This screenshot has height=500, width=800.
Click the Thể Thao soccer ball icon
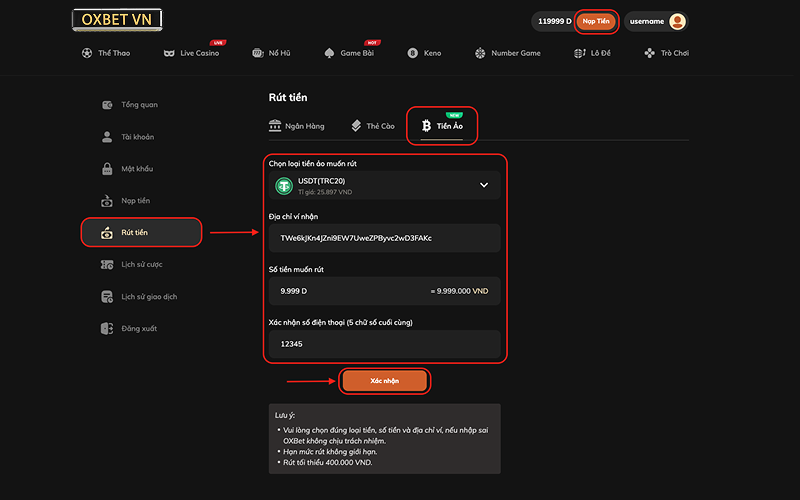87,53
